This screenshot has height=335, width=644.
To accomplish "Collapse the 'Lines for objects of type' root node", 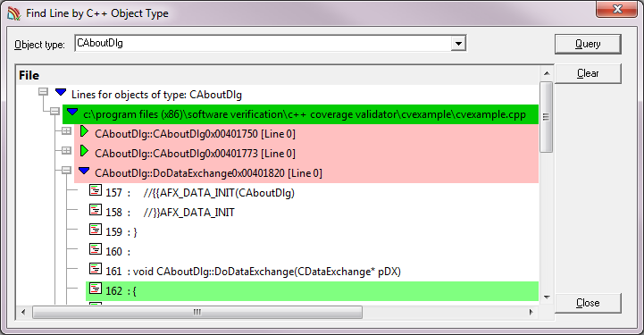I will 43,91.
